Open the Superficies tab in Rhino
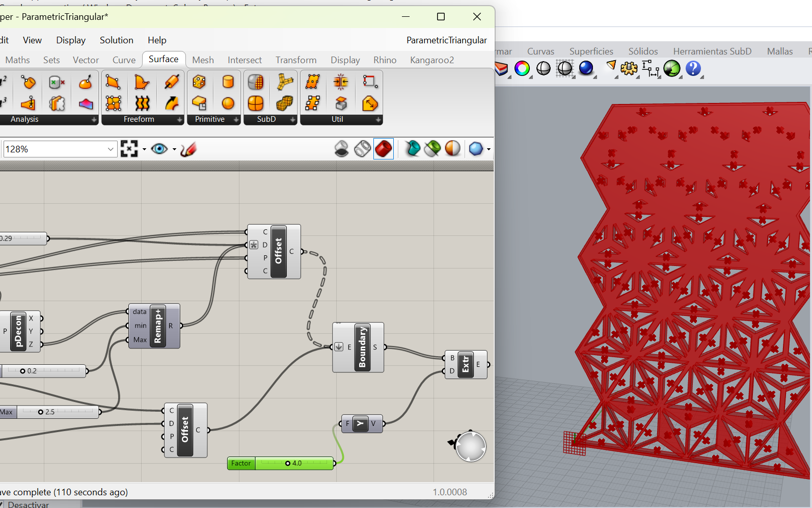The height and width of the screenshot is (508, 812). click(591, 51)
